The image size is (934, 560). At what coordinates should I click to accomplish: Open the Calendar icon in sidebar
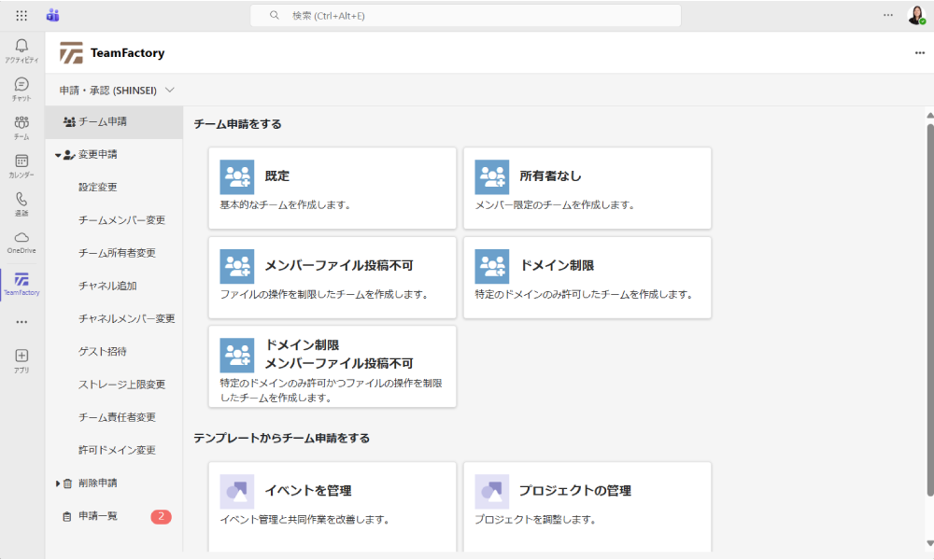point(21,162)
